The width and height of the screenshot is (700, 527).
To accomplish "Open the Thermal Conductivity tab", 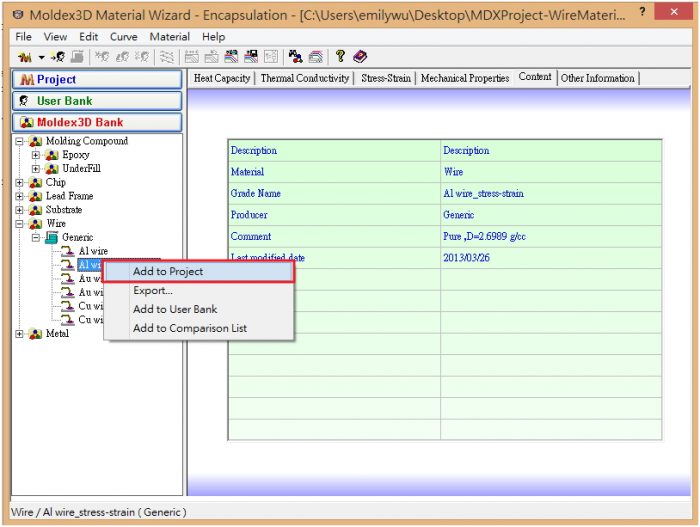I will click(305, 78).
